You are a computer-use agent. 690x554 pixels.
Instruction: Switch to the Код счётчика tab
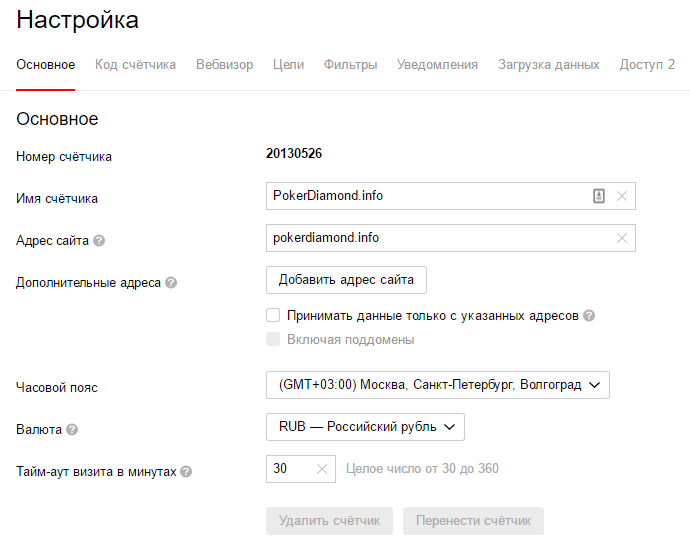tap(135, 65)
